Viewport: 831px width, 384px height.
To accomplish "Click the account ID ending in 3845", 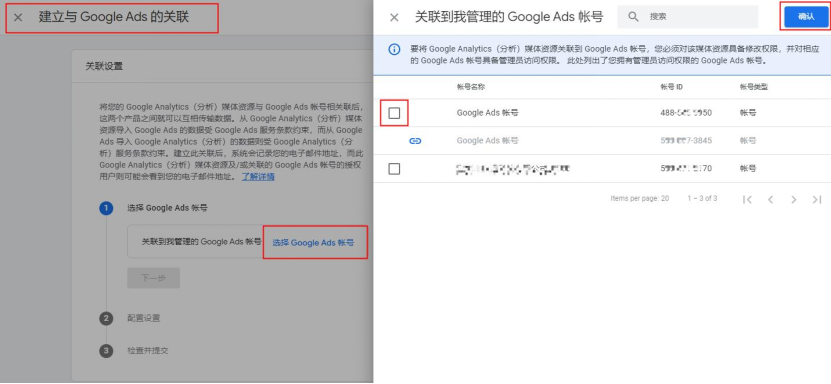I will (686, 141).
